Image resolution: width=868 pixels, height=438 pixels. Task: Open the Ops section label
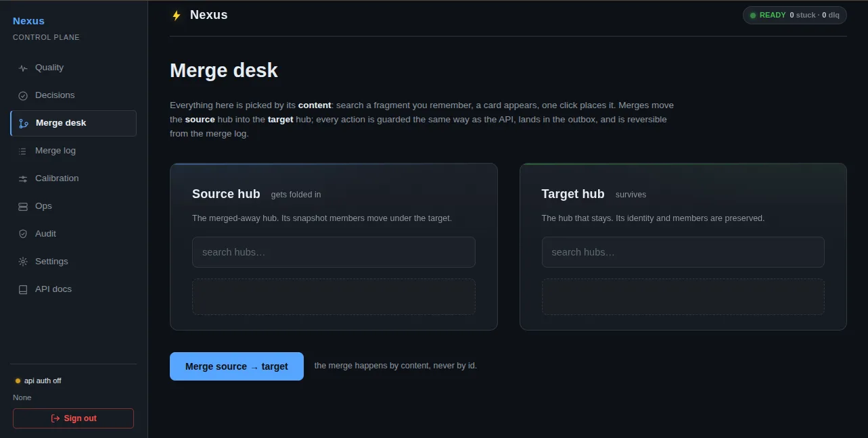[x=43, y=206]
